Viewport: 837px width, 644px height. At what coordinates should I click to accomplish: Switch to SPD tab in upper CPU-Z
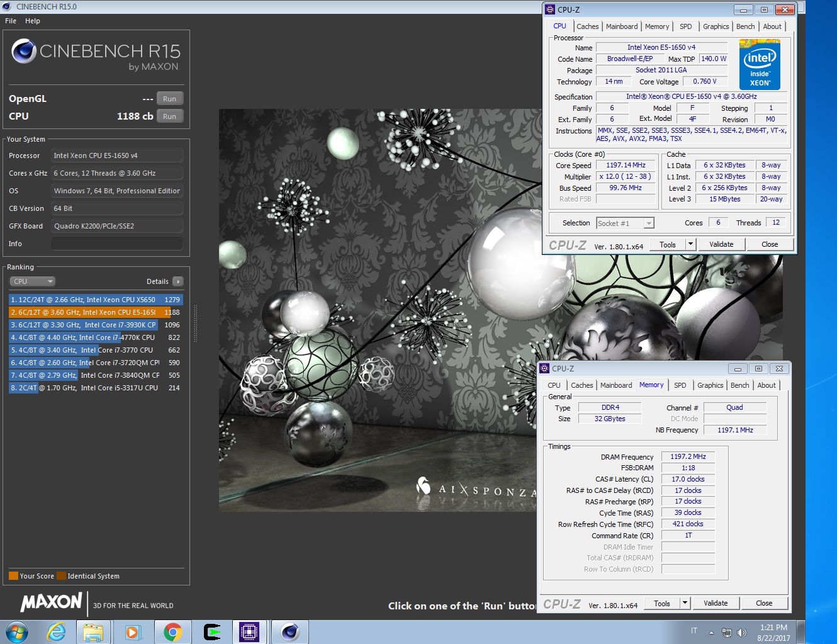pyautogui.click(x=686, y=26)
